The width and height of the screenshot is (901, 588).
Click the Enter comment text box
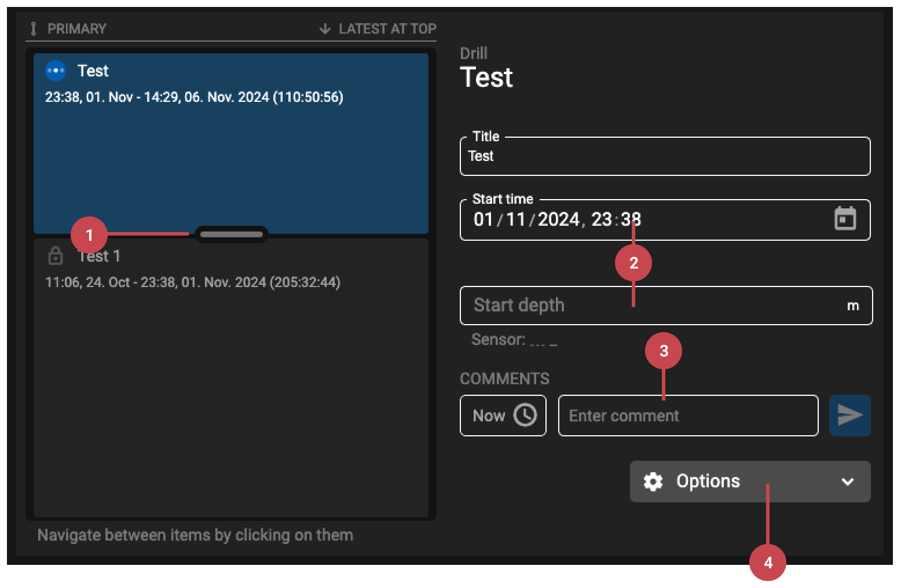tap(688, 416)
